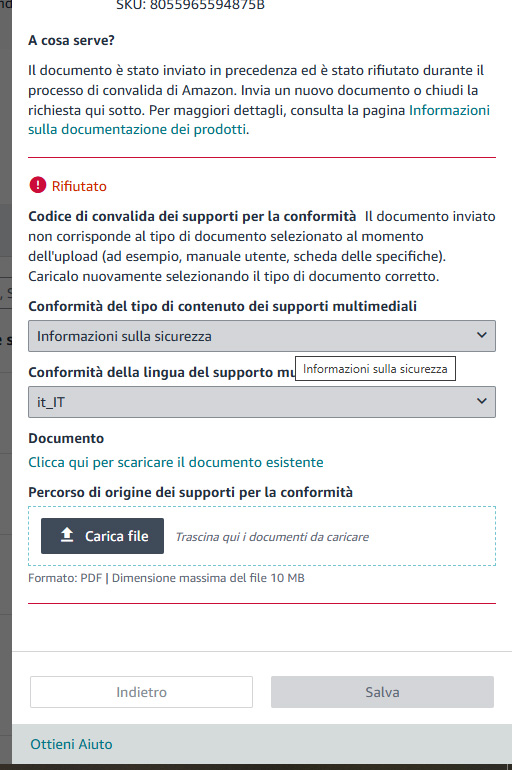Viewport: 512px width, 770px height.
Task: Click the drop zone text Trascina qui i documenti
Action: 272,537
